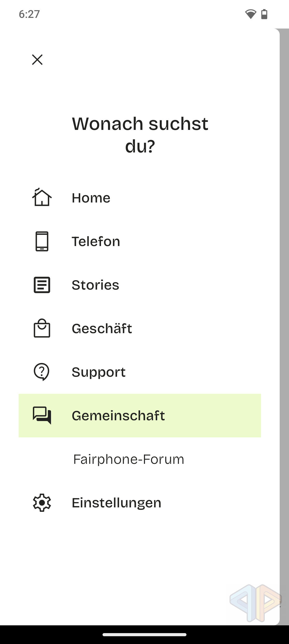Close the navigation menu with X

[37, 60]
